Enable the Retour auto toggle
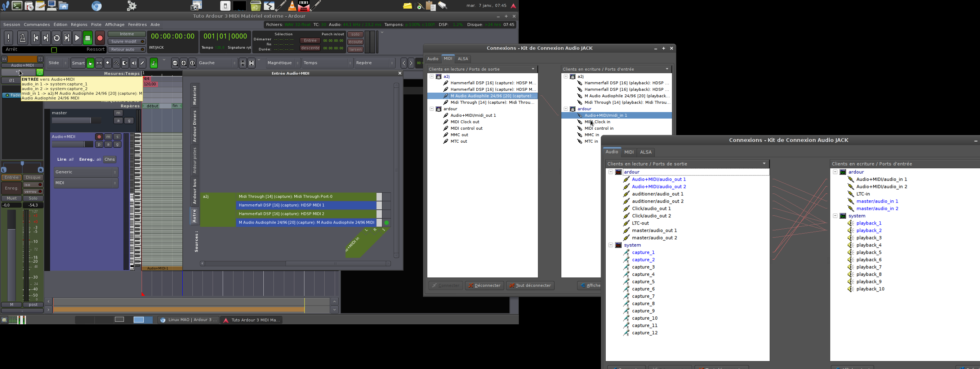The image size is (980, 369). [x=127, y=49]
